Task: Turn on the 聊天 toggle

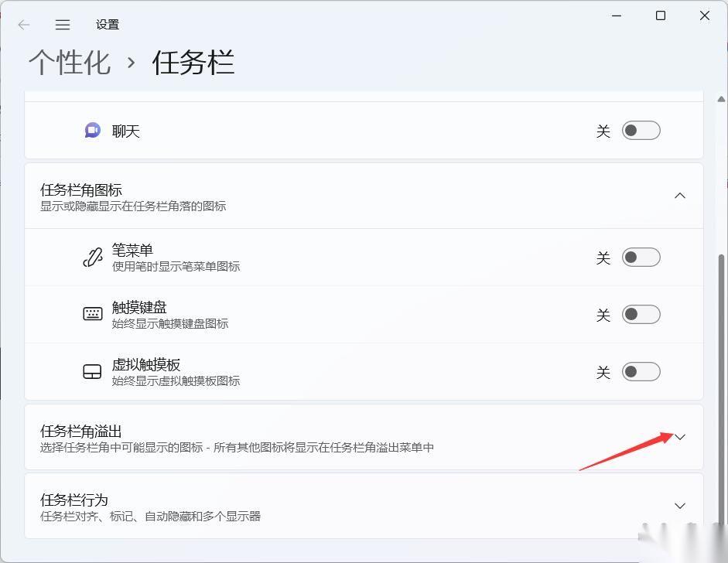Action: click(641, 131)
